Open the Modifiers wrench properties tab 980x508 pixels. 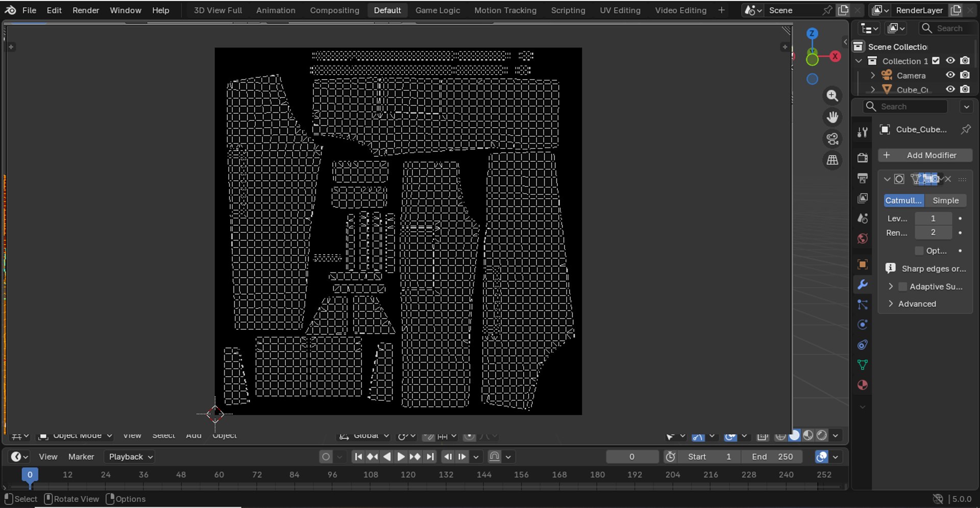tap(863, 284)
